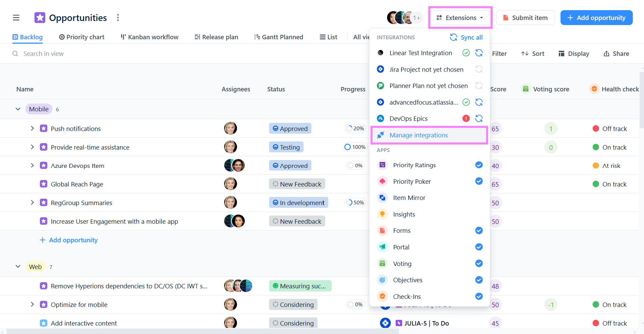Image resolution: width=644 pixels, height=334 pixels.
Task: Expand the Azure Devops Item row
Action: [32, 165]
